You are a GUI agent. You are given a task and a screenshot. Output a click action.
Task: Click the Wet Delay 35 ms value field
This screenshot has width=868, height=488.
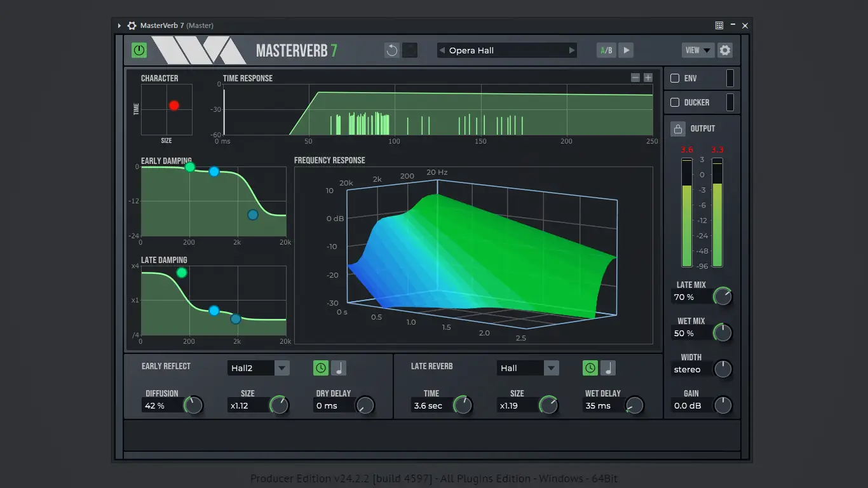(x=603, y=405)
